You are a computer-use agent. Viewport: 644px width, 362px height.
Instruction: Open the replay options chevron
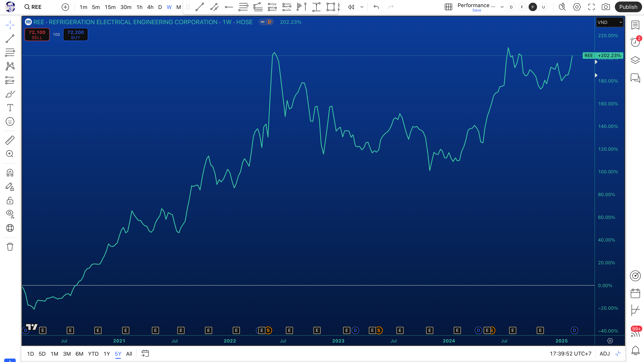(x=362, y=7)
